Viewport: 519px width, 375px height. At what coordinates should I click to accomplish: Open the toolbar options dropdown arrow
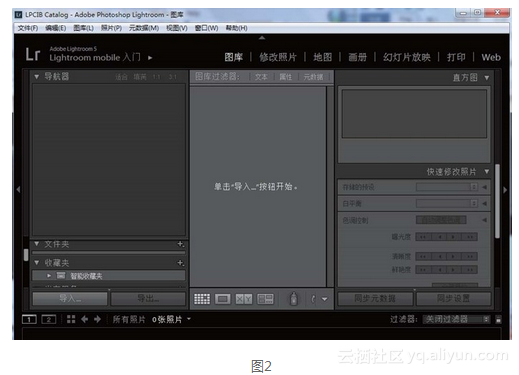pyautogui.click(x=324, y=299)
